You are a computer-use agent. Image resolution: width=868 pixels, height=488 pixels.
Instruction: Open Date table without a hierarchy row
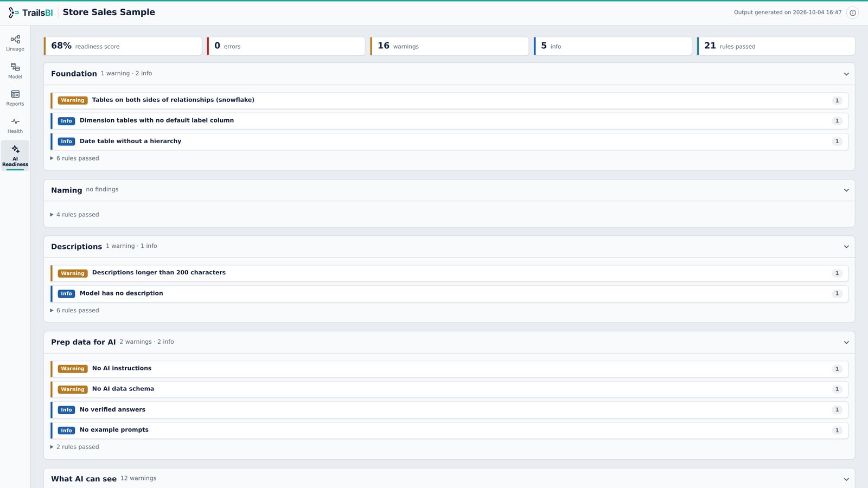click(449, 142)
